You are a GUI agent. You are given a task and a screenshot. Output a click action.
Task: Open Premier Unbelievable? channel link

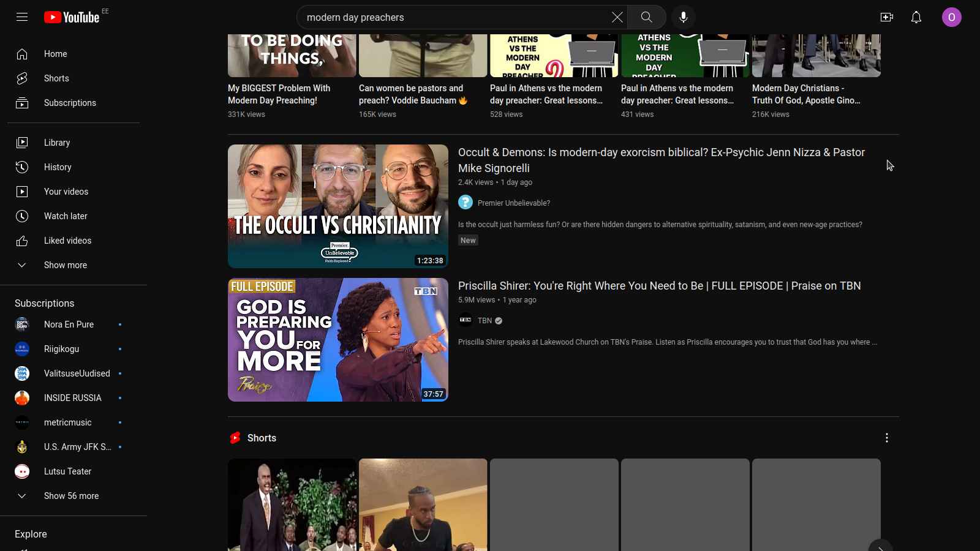click(x=513, y=203)
